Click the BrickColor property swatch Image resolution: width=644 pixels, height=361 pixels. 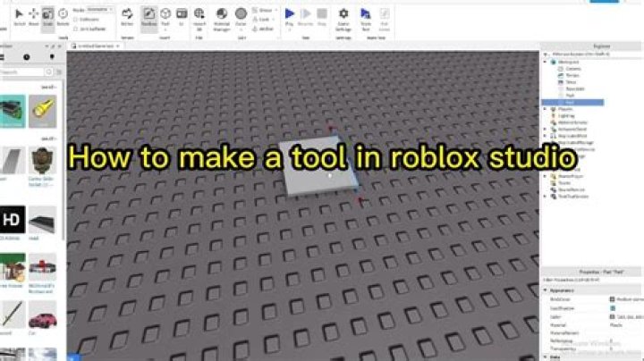coord(612,299)
